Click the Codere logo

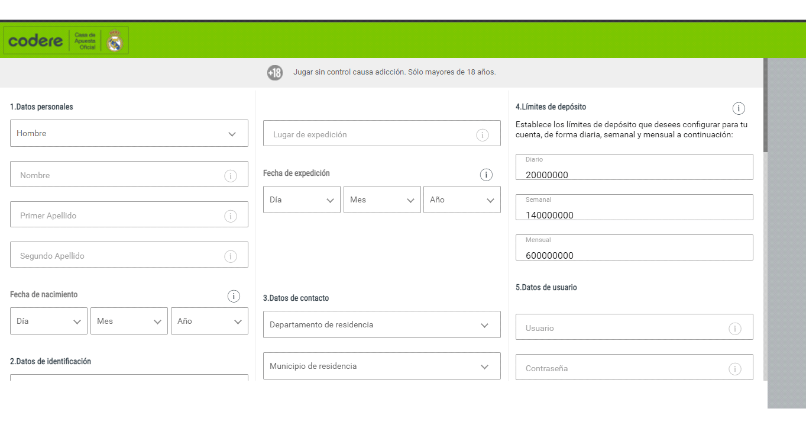35,41
